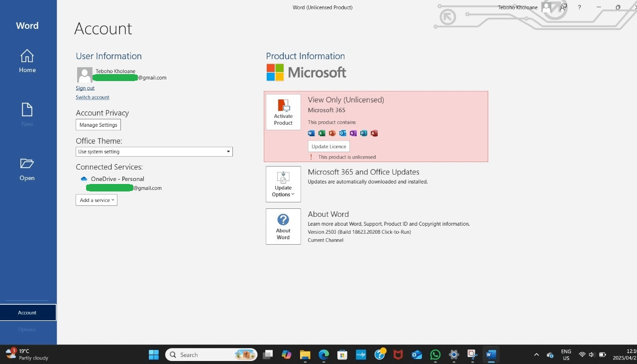This screenshot has height=364, width=637.
Task: Click the 'Teboho Kholoane' name in the title bar
Action: 518,7
